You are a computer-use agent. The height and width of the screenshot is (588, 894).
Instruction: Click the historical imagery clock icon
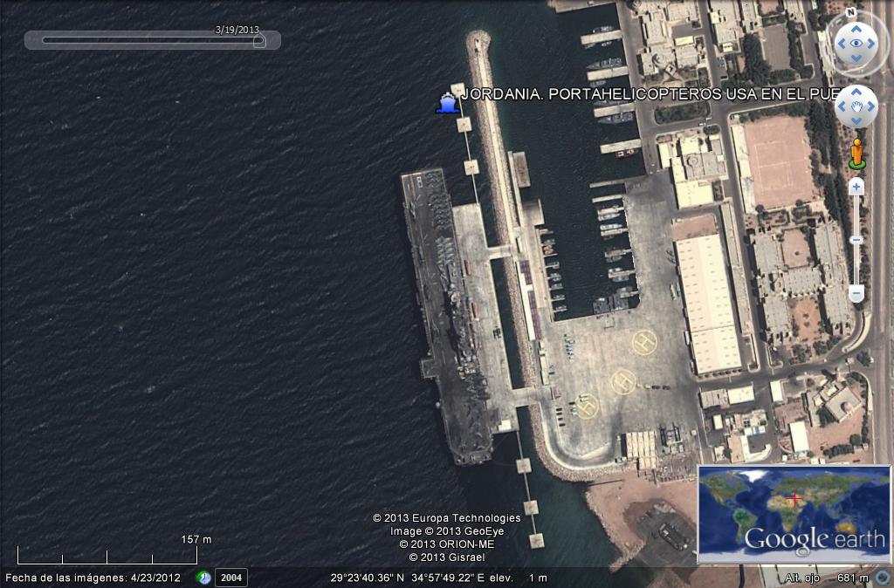pyautogui.click(x=203, y=578)
